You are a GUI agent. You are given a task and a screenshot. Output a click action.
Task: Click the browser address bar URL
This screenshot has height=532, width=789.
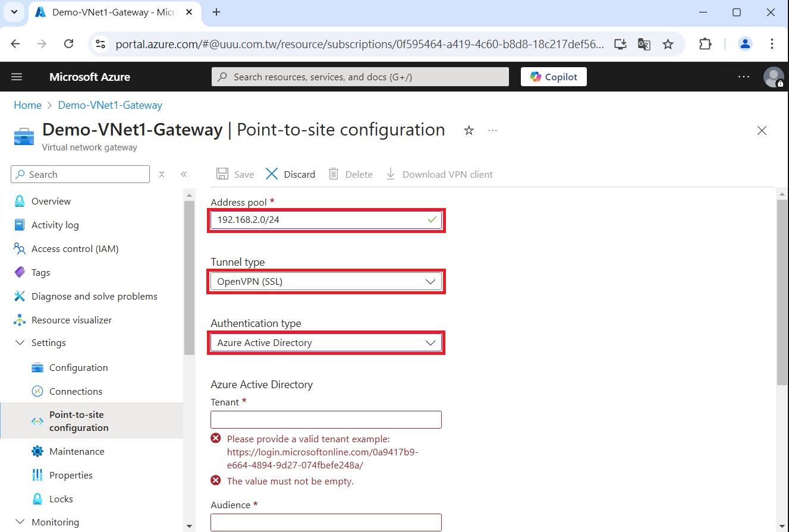tap(360, 44)
